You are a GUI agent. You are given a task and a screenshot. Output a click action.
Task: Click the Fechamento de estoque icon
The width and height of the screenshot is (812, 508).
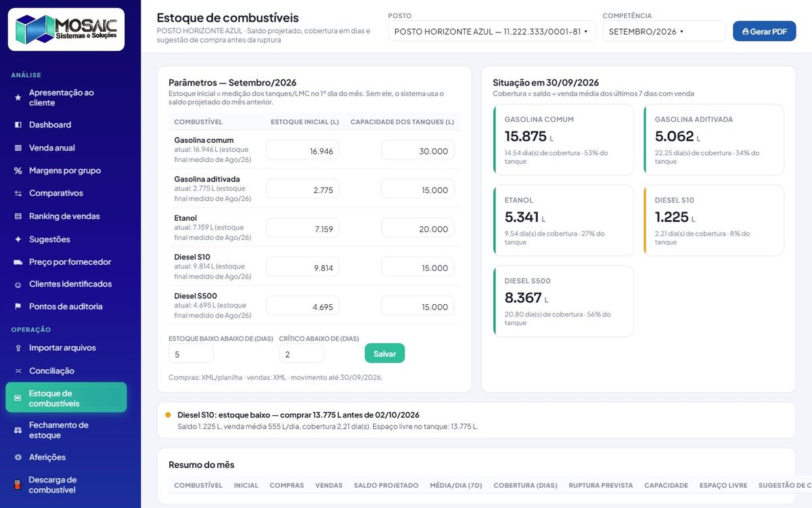click(x=18, y=430)
